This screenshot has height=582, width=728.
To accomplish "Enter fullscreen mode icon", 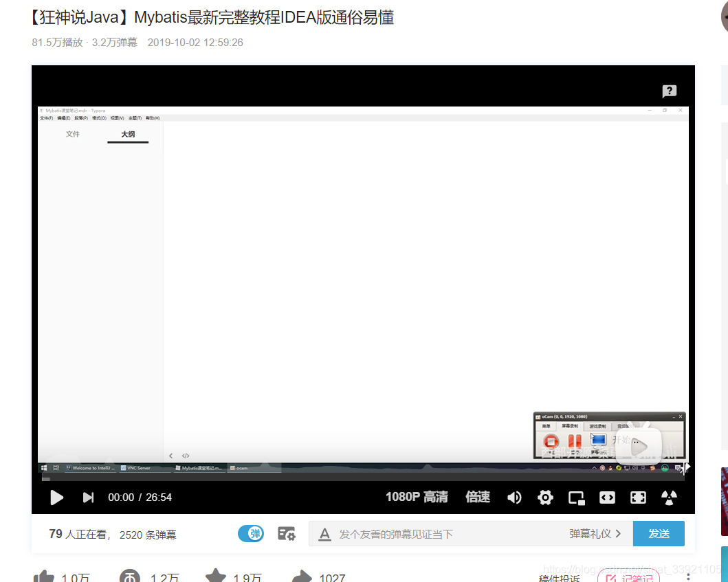I will pyautogui.click(x=638, y=497).
